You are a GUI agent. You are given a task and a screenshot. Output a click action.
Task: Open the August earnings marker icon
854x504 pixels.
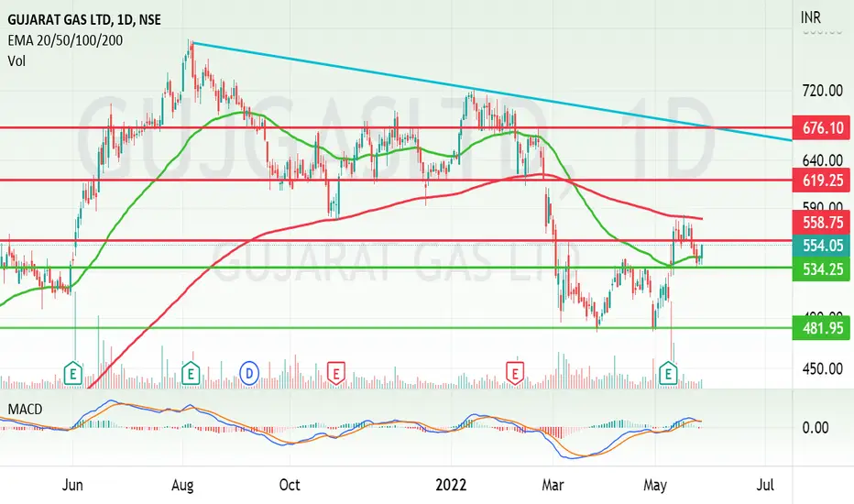tap(191, 374)
